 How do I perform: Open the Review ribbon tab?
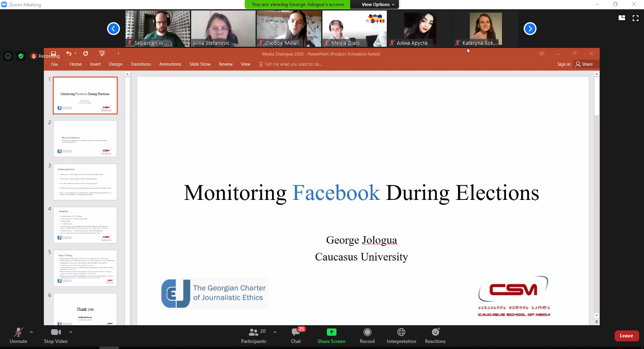(x=226, y=64)
